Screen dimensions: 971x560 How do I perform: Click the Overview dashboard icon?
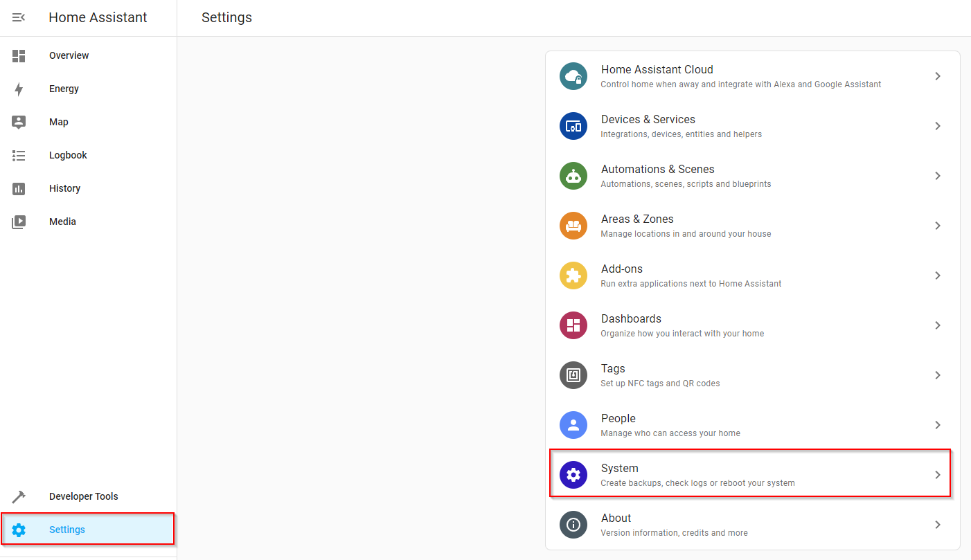(19, 56)
